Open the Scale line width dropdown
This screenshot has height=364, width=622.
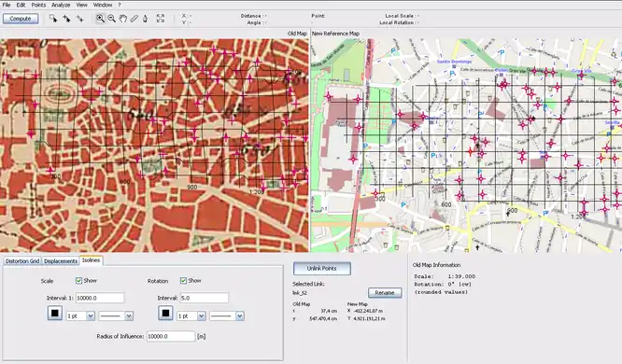point(80,316)
